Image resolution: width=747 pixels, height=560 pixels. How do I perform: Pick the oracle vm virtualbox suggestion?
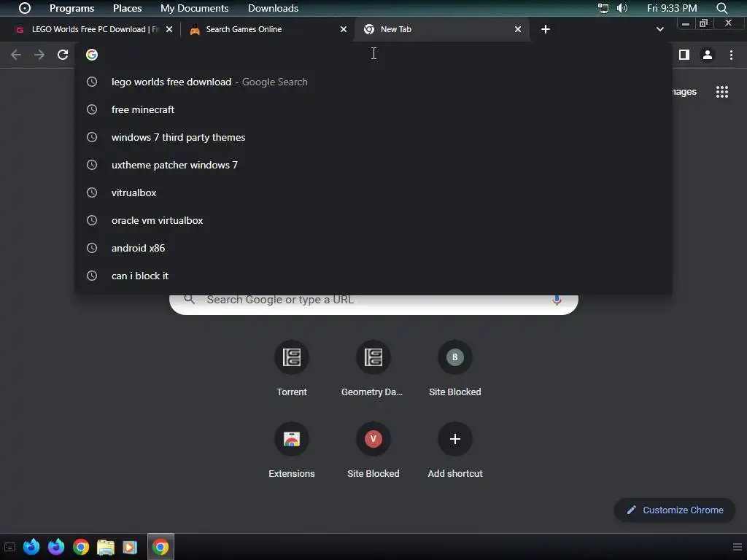coord(373,220)
